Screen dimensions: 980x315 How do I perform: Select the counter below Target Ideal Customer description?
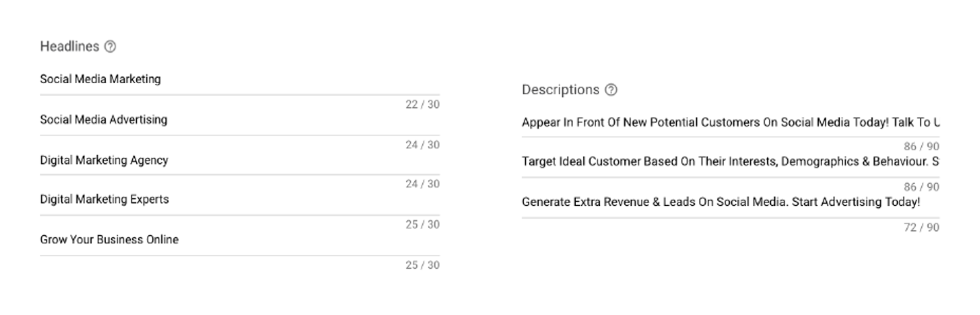(x=921, y=187)
